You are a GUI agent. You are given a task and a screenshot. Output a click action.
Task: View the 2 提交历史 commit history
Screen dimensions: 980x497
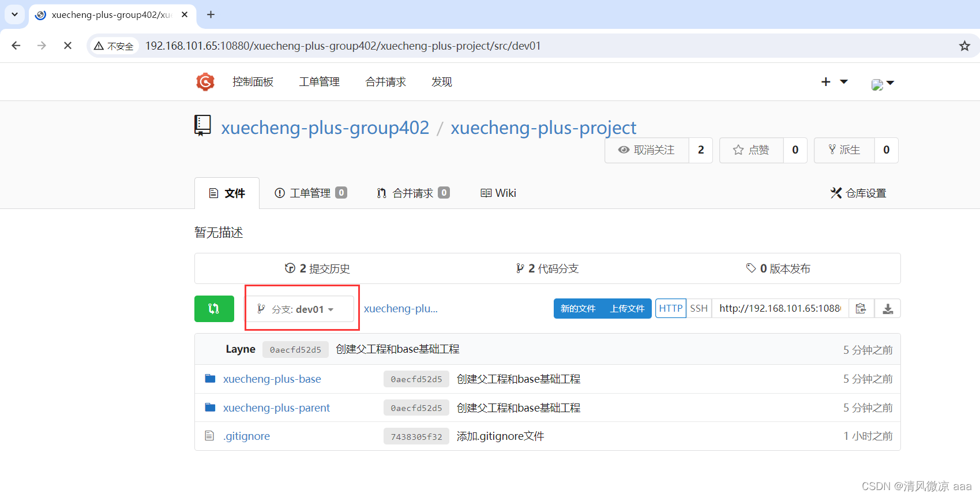coord(317,268)
